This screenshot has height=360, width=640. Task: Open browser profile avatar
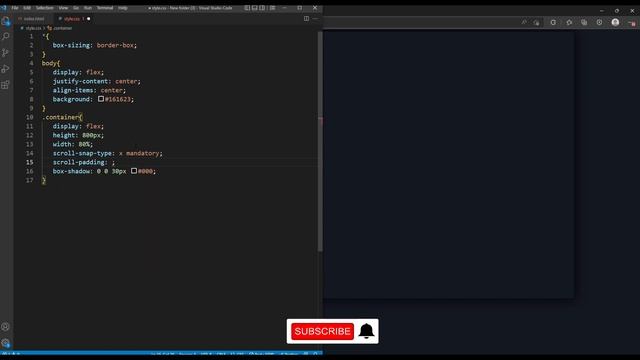pyautogui.click(x=615, y=22)
